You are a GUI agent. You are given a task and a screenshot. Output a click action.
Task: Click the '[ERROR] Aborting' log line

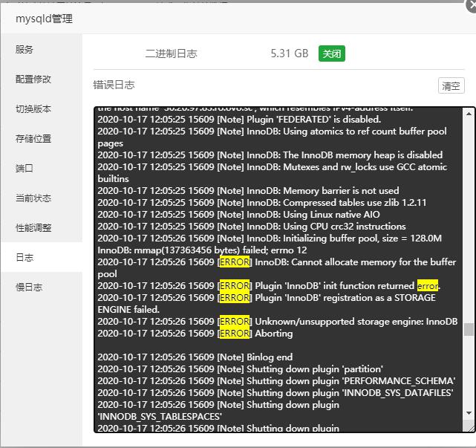195,334
